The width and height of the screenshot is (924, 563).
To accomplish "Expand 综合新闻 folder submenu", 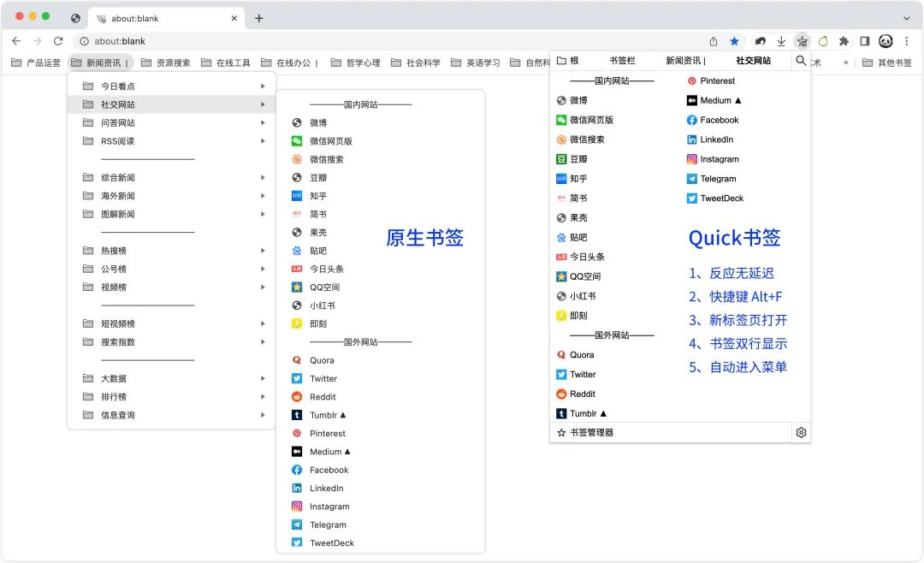I will (172, 177).
